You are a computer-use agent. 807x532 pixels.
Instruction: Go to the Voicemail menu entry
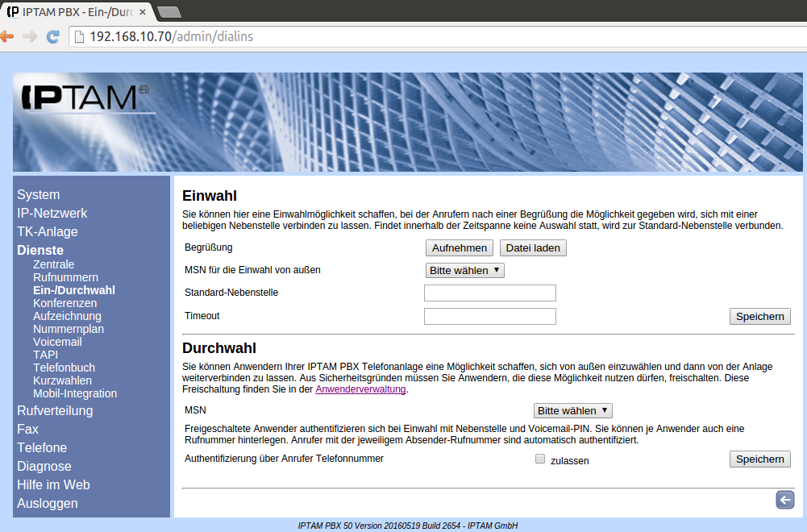[x=57, y=342]
